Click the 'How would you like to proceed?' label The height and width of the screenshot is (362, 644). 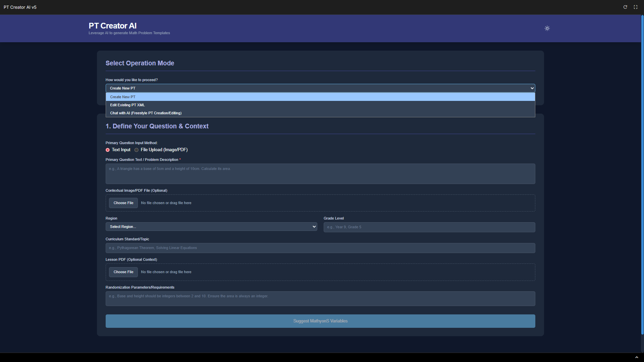131,80
